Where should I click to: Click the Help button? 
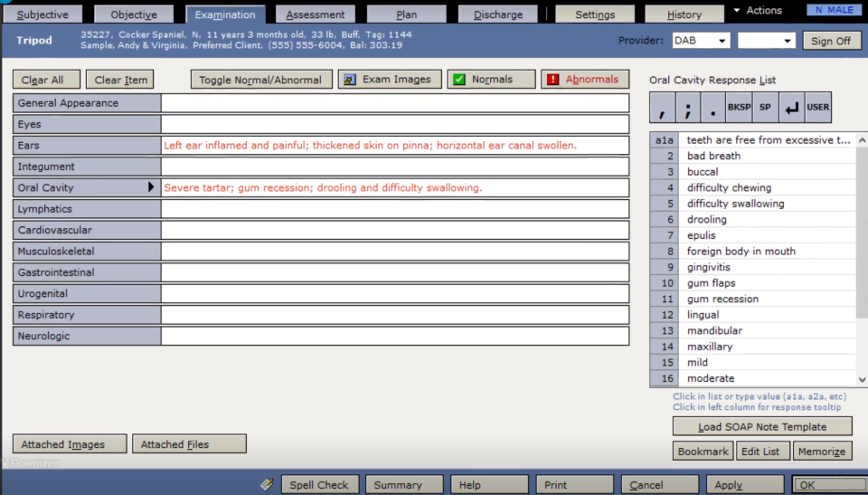(x=489, y=484)
